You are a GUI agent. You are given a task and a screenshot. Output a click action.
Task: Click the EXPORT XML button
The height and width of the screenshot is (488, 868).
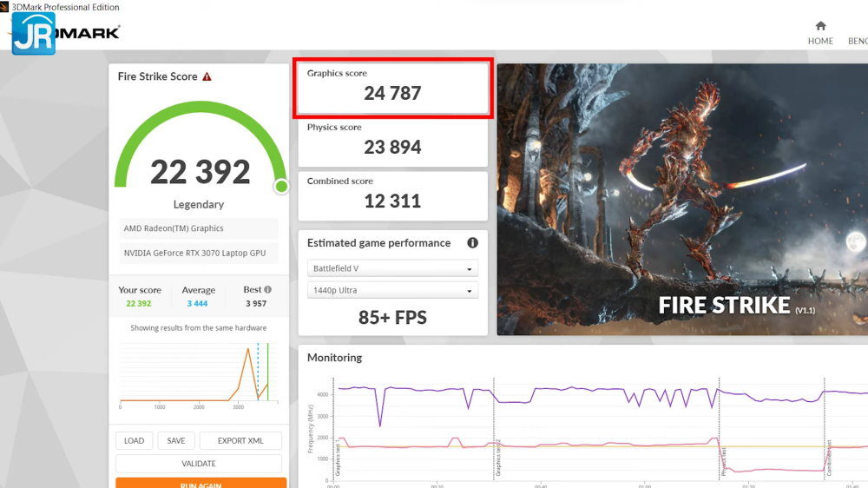pos(240,441)
